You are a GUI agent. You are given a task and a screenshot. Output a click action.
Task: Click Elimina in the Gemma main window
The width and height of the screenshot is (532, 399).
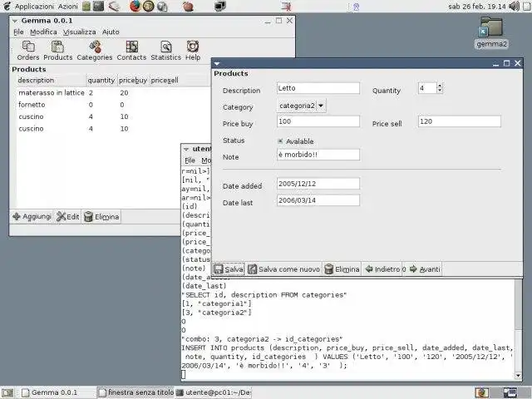point(101,216)
